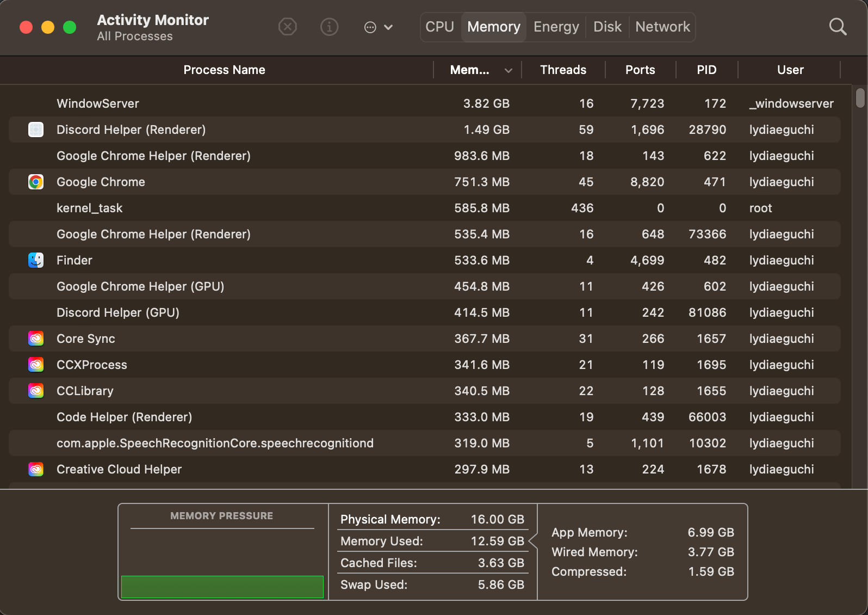This screenshot has width=868, height=615.
Task: Click PID 28790
Action: tap(707, 130)
